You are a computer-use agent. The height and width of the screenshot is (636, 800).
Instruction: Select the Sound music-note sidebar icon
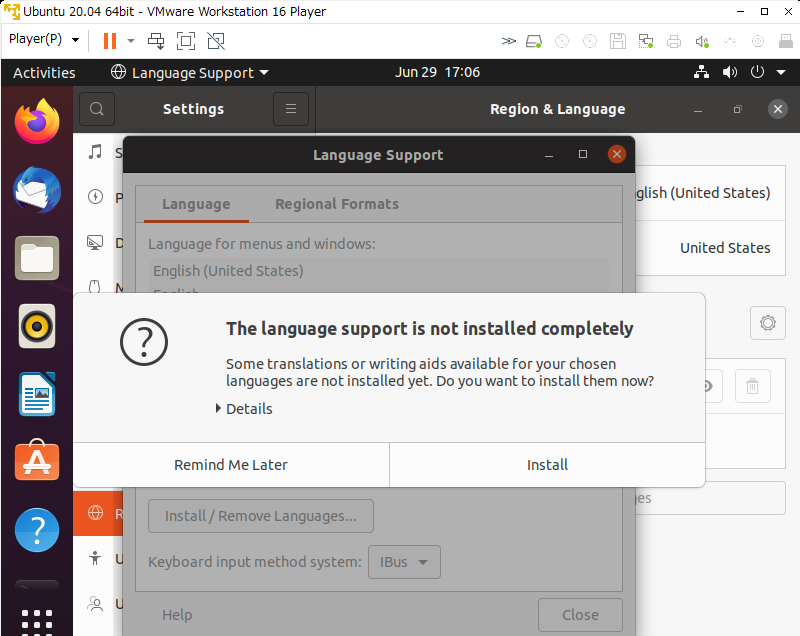[x=95, y=152]
